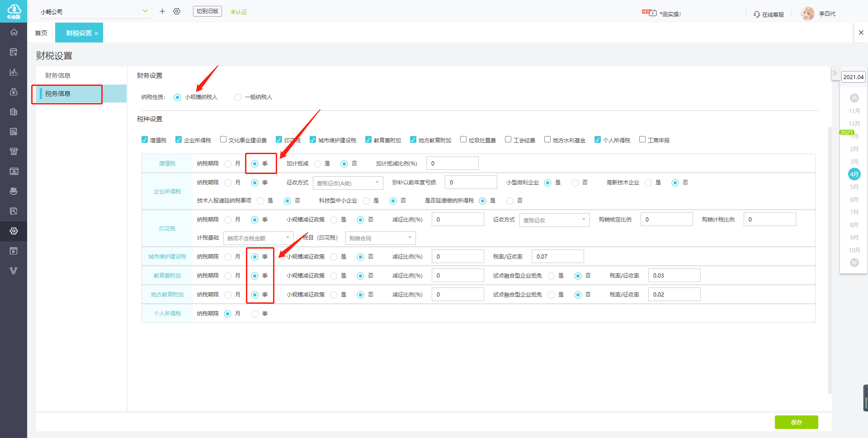
Task: Open 印花税 征收方式 dropdown 查账征收
Action: tap(554, 220)
